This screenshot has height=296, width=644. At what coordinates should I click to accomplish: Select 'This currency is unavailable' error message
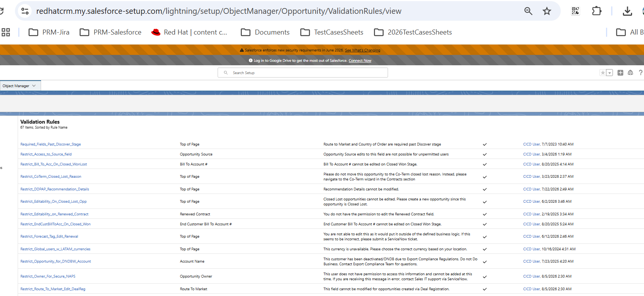point(395,249)
